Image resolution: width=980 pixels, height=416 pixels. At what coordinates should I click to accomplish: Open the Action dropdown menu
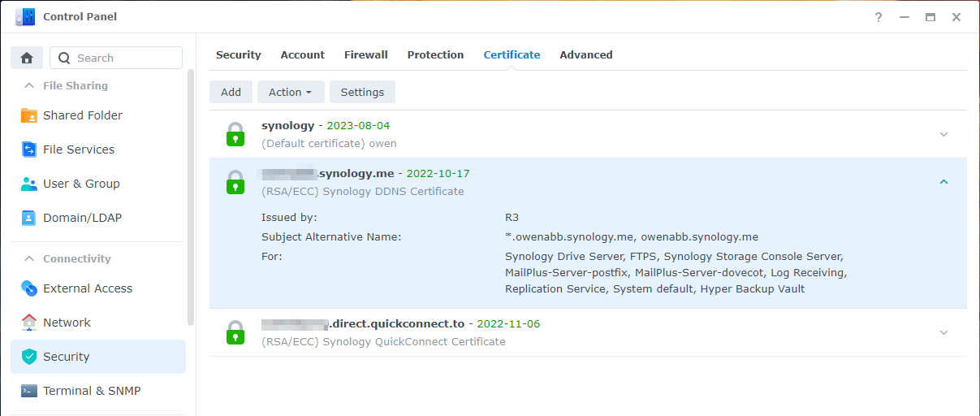[291, 92]
